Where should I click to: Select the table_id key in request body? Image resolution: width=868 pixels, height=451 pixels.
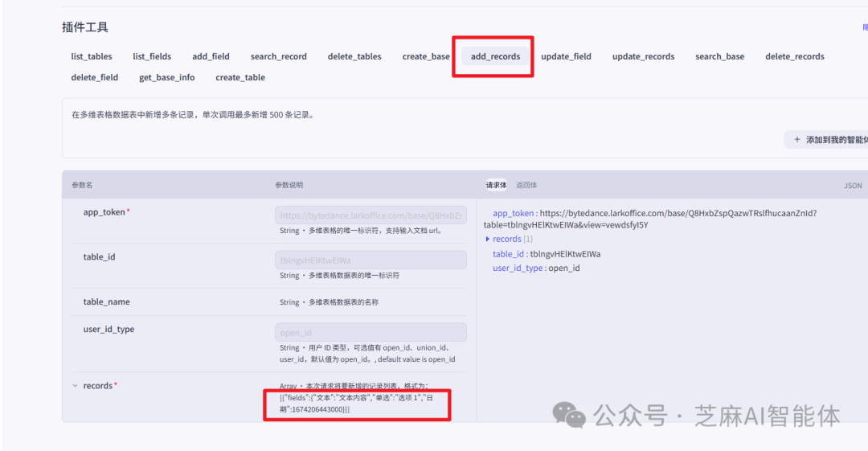point(508,254)
